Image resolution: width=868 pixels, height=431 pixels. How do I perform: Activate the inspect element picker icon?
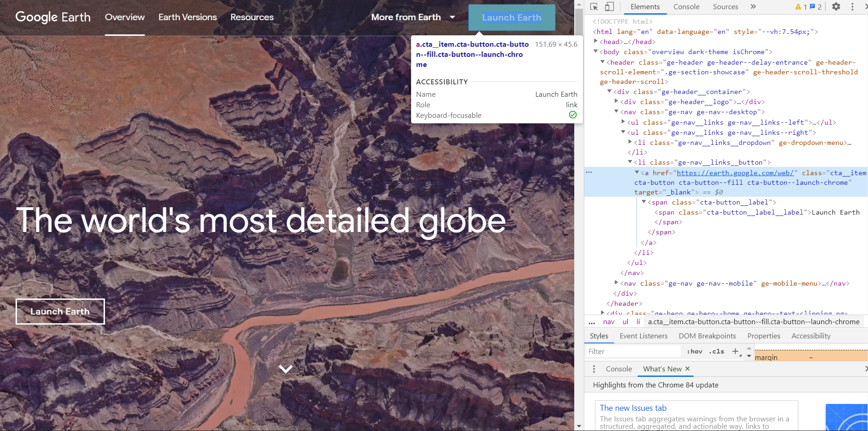point(594,7)
